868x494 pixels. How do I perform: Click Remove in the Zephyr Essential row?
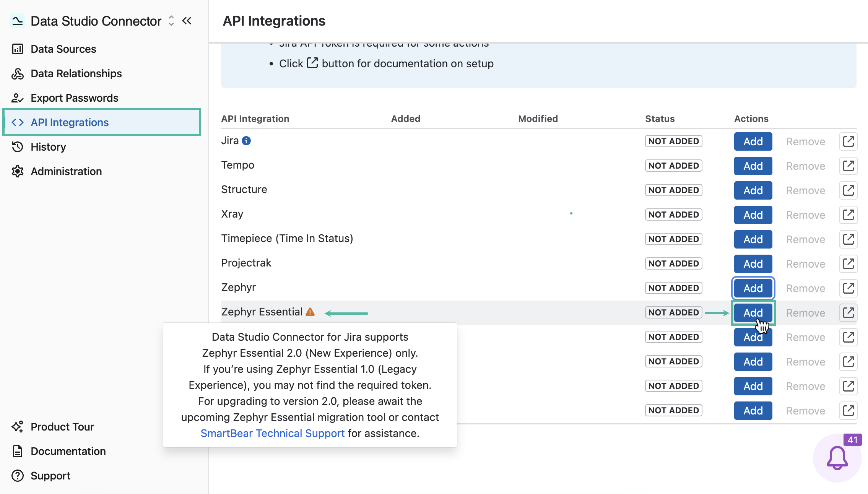(x=805, y=313)
